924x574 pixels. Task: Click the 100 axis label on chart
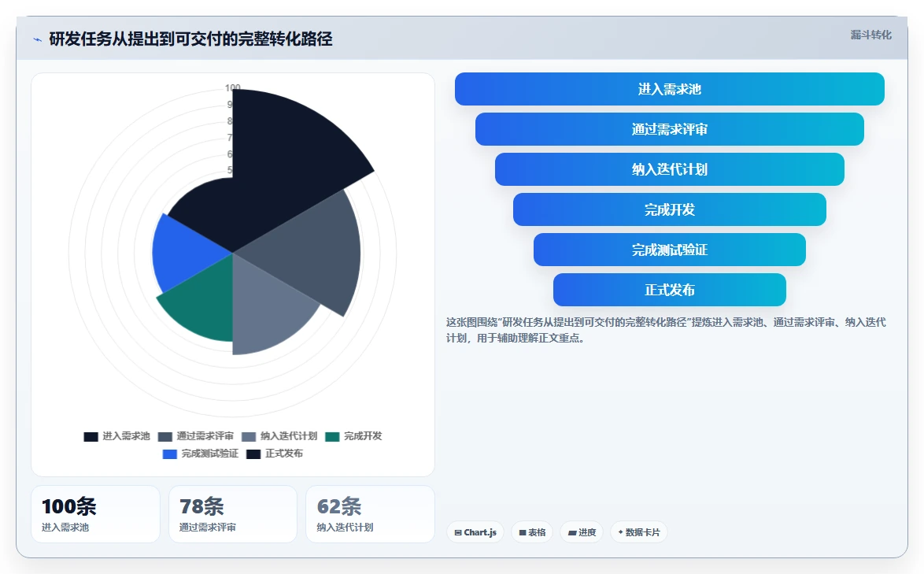pos(233,88)
